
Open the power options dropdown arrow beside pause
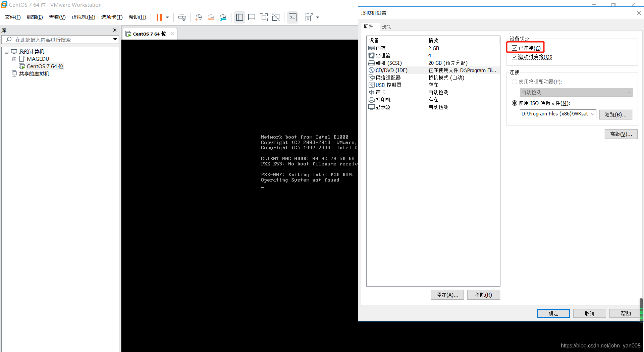[167, 17]
